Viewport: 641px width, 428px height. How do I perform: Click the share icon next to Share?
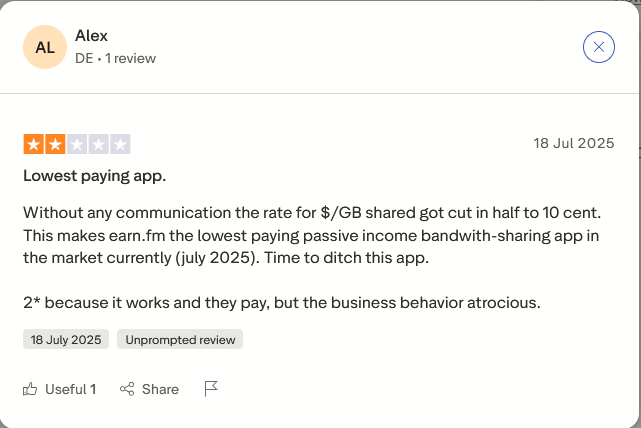click(x=127, y=389)
